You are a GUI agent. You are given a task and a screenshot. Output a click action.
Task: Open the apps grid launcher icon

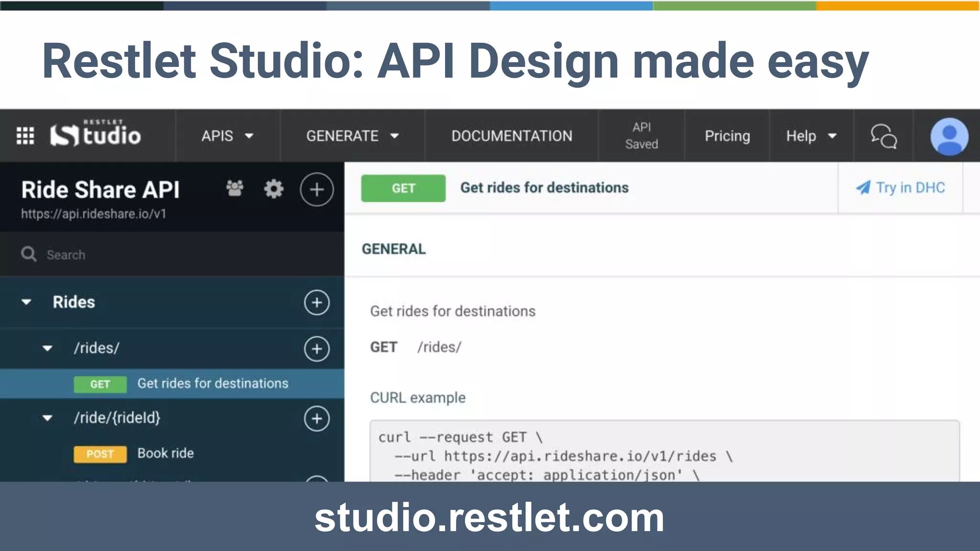pyautogui.click(x=25, y=136)
